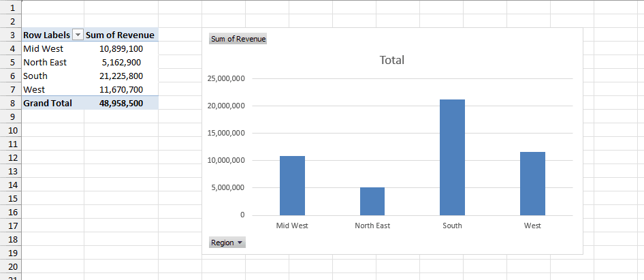
Task: Select the Mid West row label cell
Action: click(52, 48)
